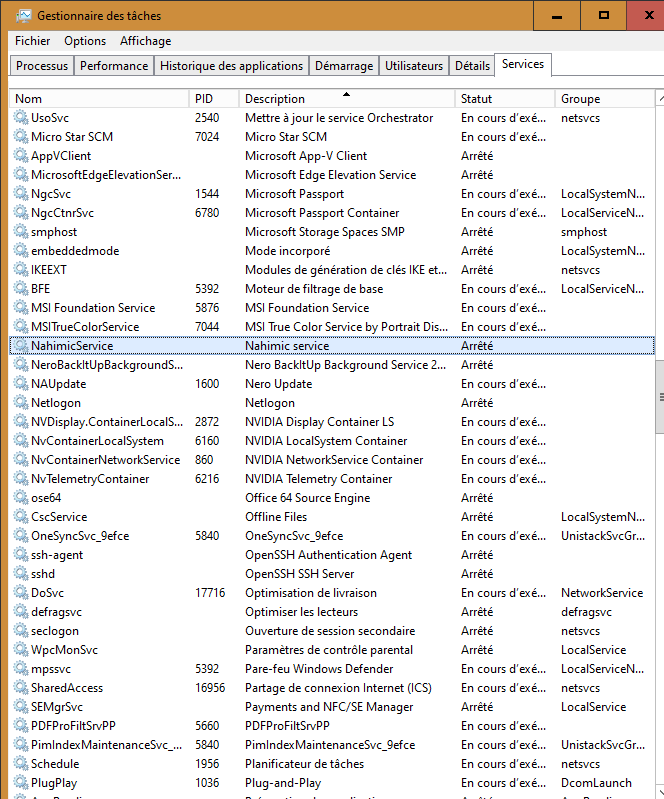The width and height of the screenshot is (664, 799).
Task: Open Historique des applications tab
Action: point(231,66)
